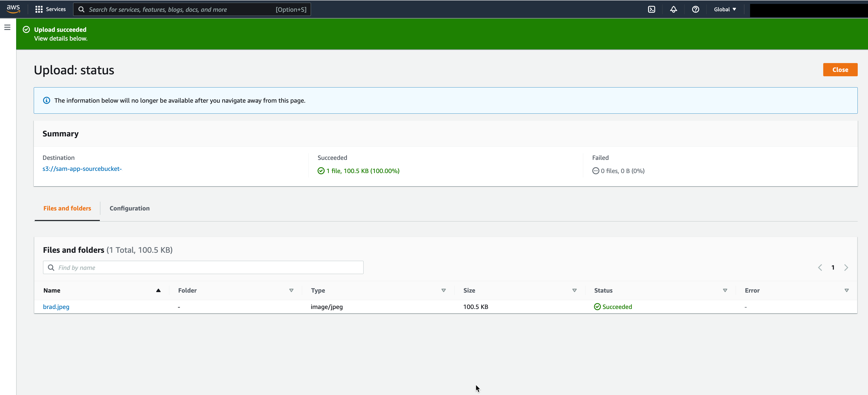Open the AWS home logo

(x=13, y=9)
